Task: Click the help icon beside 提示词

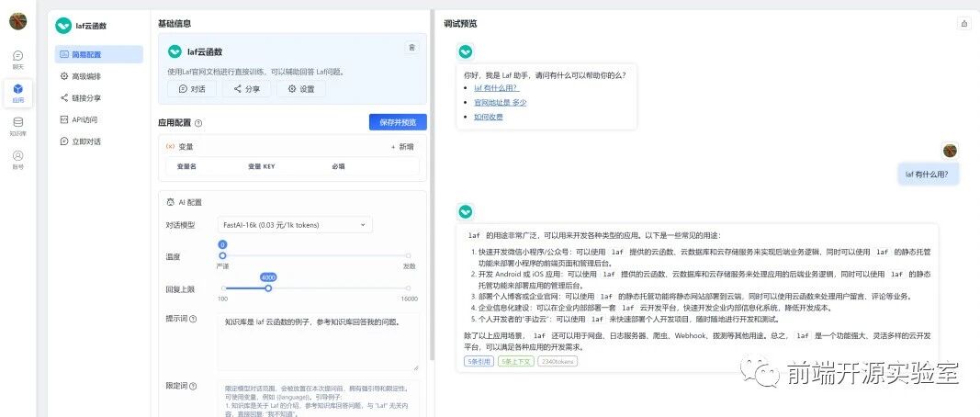Action: [193, 319]
